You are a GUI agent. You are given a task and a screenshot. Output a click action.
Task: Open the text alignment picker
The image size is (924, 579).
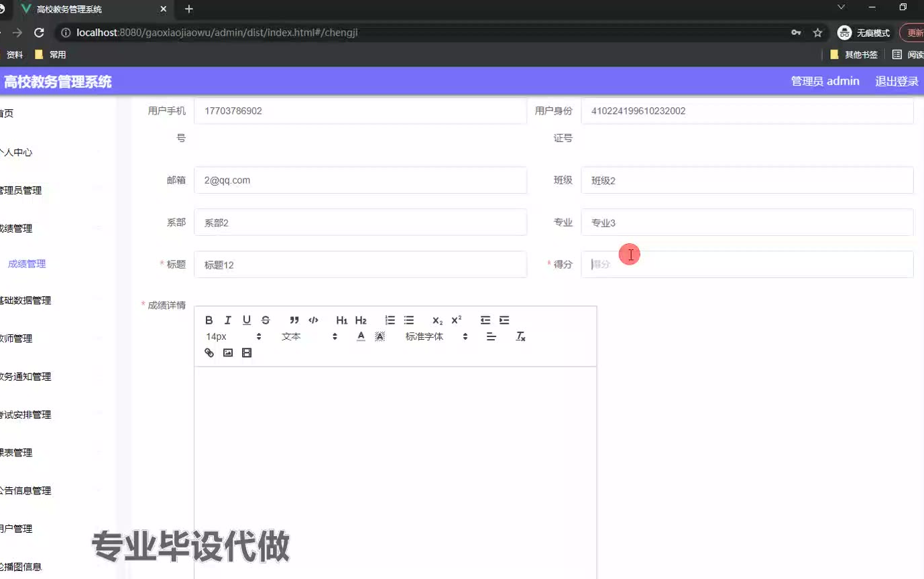(x=492, y=336)
